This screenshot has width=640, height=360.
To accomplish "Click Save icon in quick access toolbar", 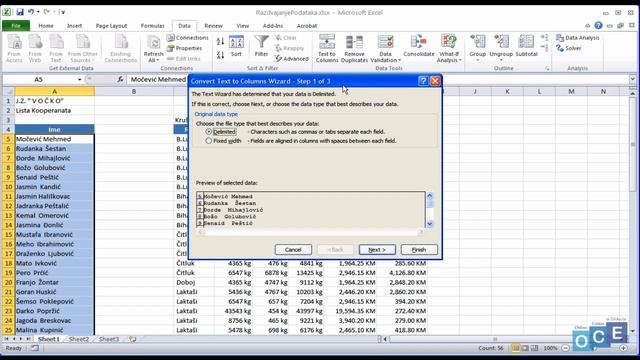I will (20, 12).
